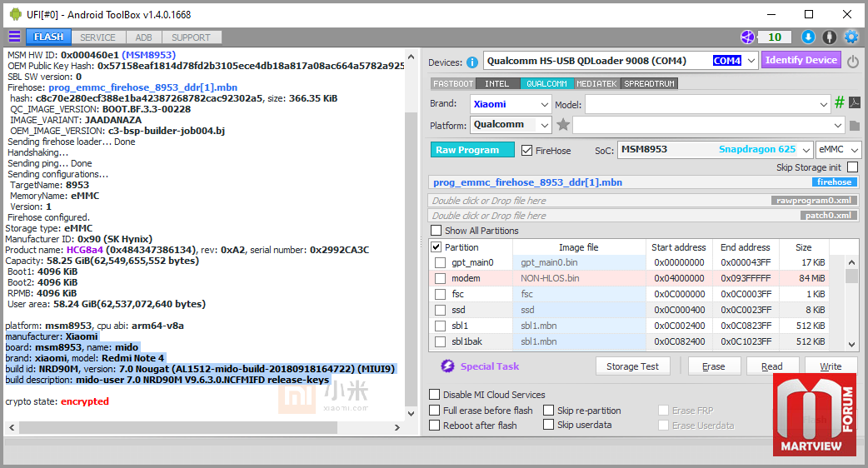Open the settings gear icon
Image resolution: width=868 pixels, height=468 pixels.
point(851,37)
